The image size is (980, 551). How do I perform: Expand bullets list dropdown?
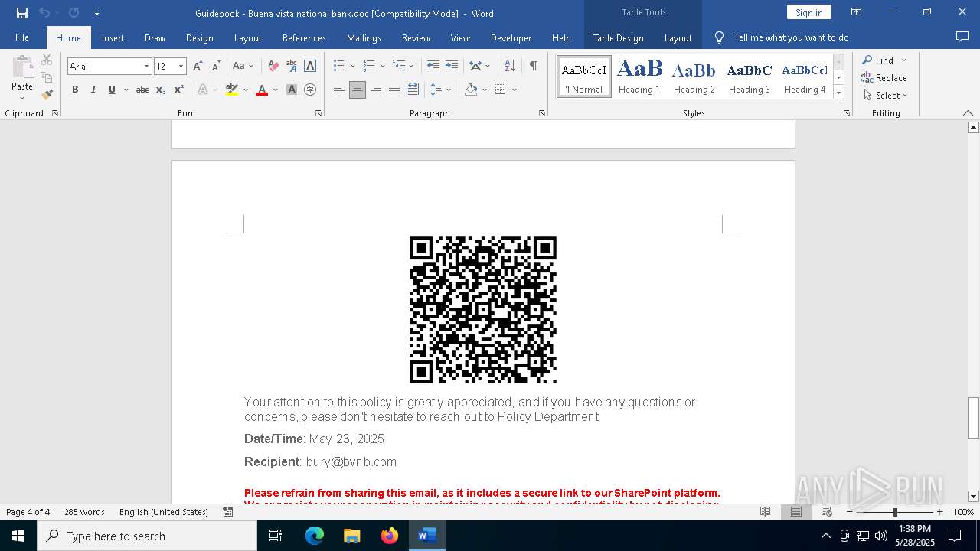(353, 66)
